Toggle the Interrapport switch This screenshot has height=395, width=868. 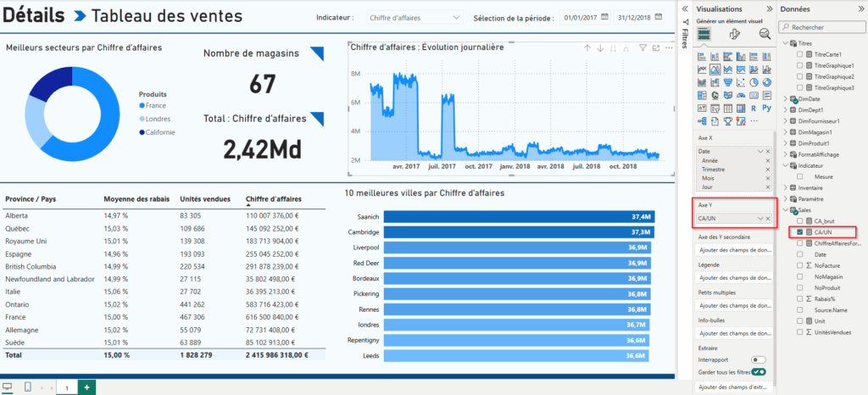point(759,359)
